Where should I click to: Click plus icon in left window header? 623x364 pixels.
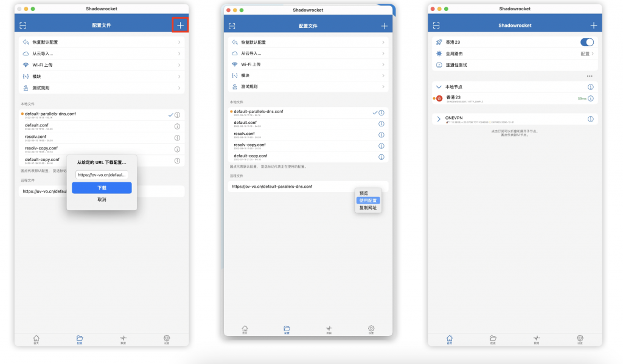tap(180, 26)
